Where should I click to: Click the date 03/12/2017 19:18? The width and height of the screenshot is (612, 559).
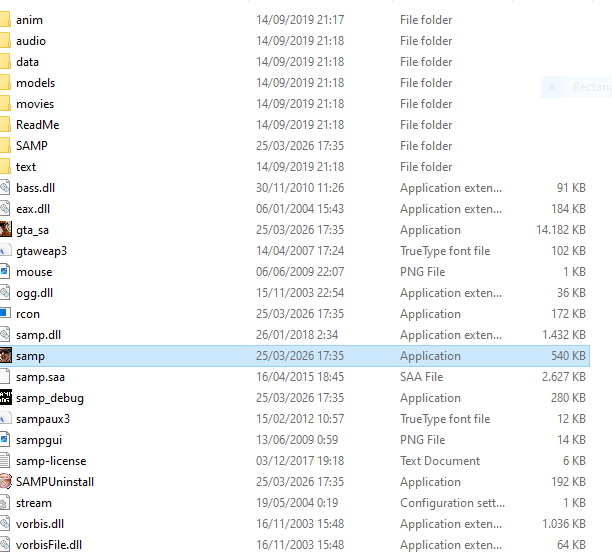[300, 461]
